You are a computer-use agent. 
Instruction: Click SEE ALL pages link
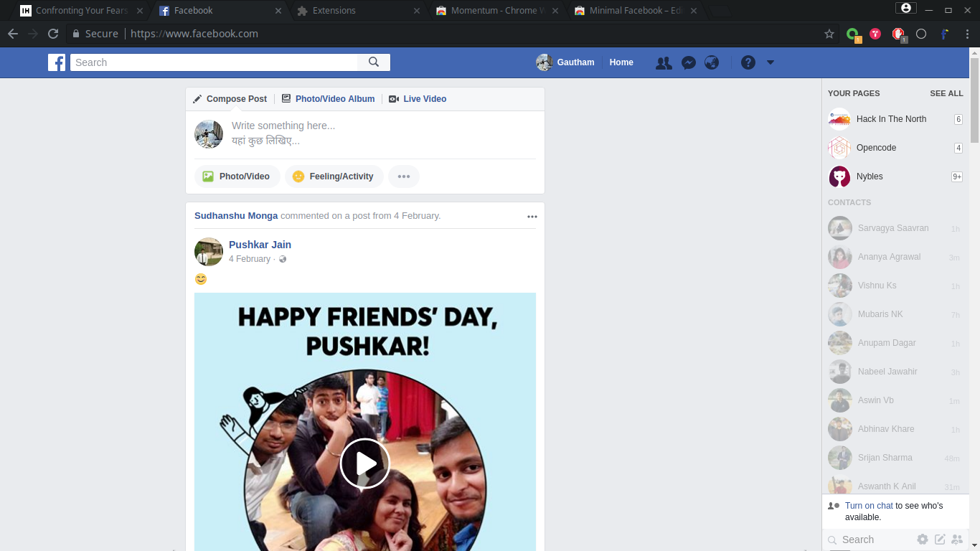point(946,93)
